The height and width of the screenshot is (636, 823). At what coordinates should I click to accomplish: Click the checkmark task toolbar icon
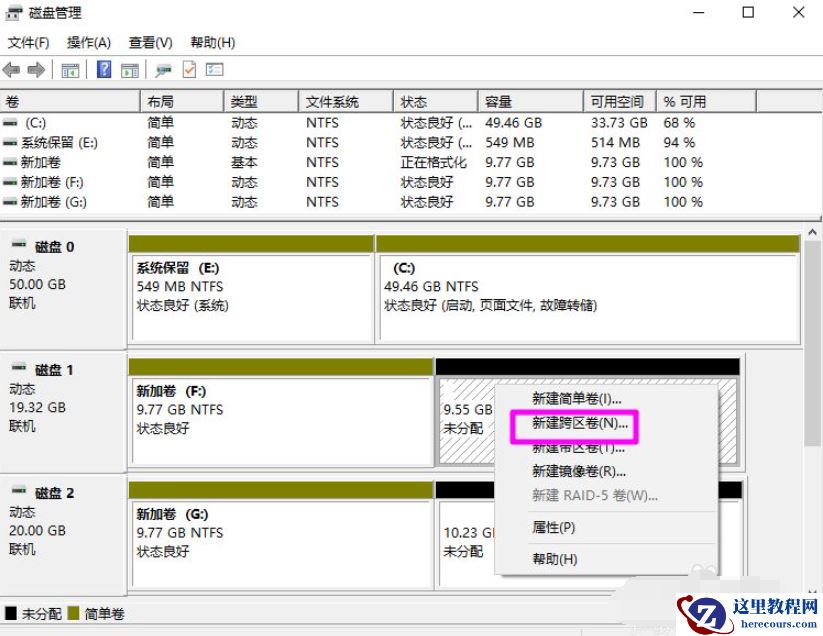coord(190,70)
